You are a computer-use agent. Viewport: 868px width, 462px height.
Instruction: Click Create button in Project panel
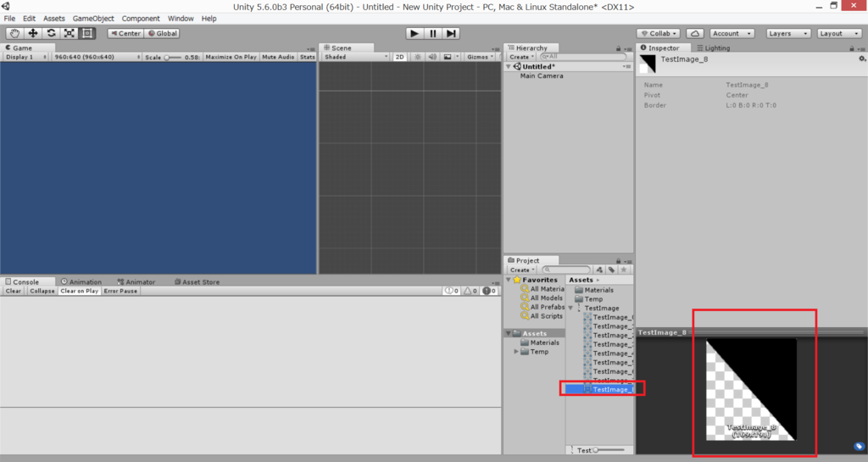pyautogui.click(x=522, y=270)
